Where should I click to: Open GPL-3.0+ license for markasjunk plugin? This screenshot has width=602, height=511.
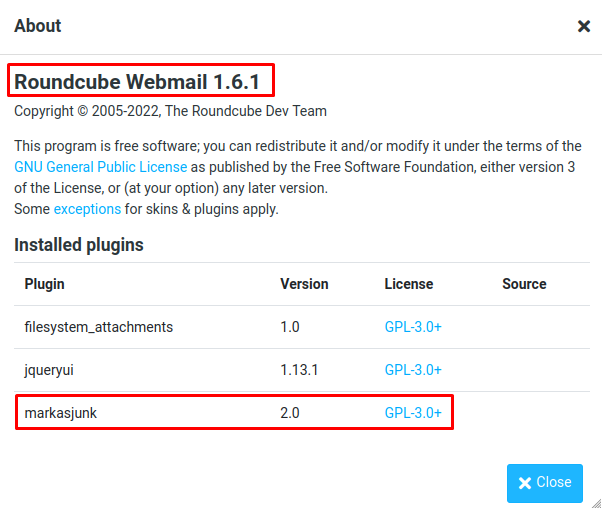[x=413, y=413]
